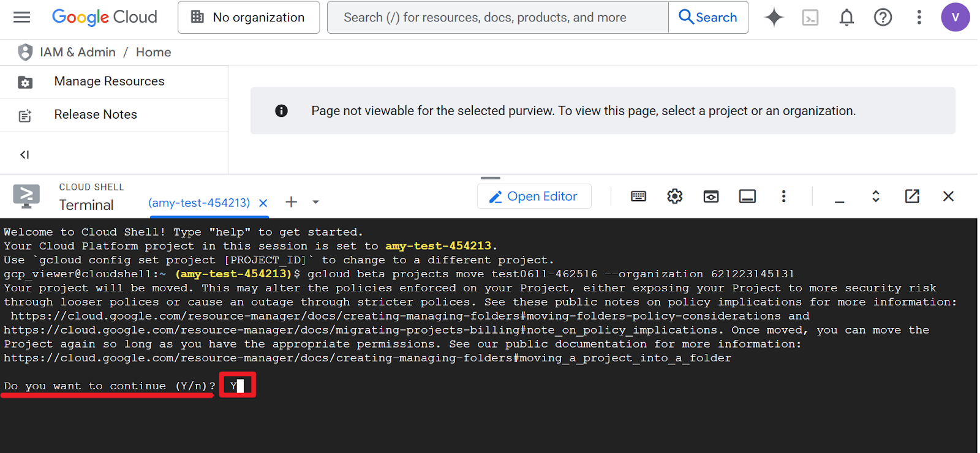Viewport: 980px width, 453px height.
Task: Close the amy-test-454213 terminal tab
Action: click(x=263, y=203)
